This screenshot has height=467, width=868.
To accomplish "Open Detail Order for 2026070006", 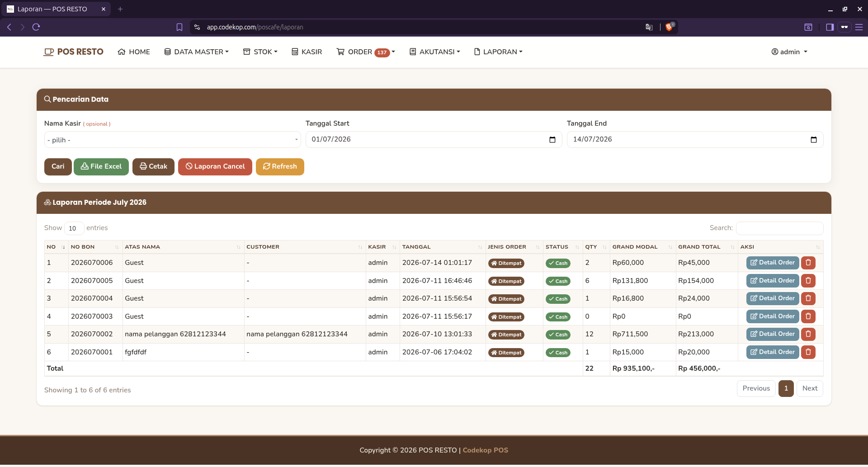I will 773,263.
